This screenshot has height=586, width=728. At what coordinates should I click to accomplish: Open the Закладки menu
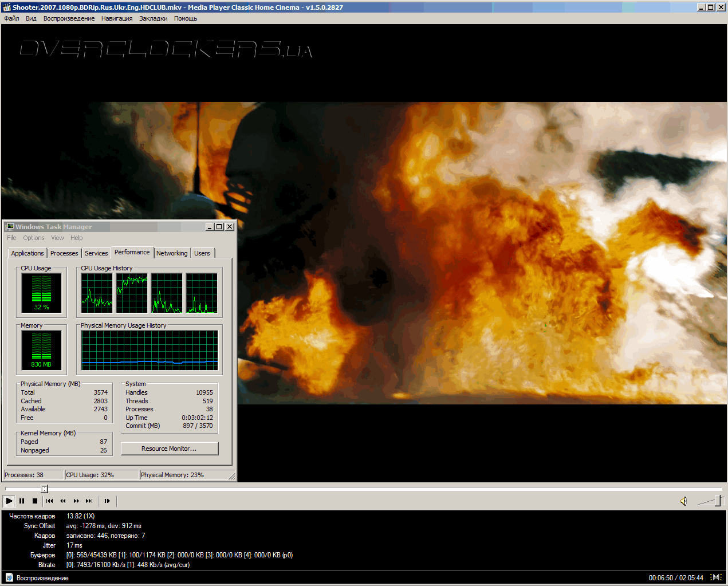tap(153, 18)
